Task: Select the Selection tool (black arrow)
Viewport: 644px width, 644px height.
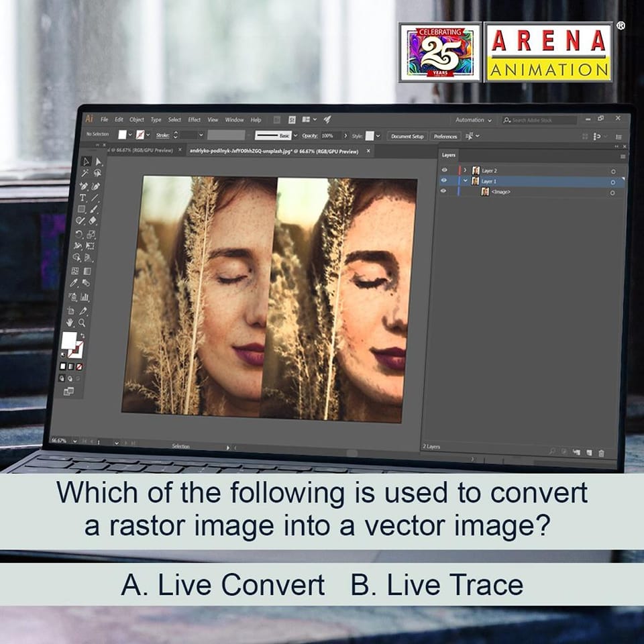Action: [87, 162]
